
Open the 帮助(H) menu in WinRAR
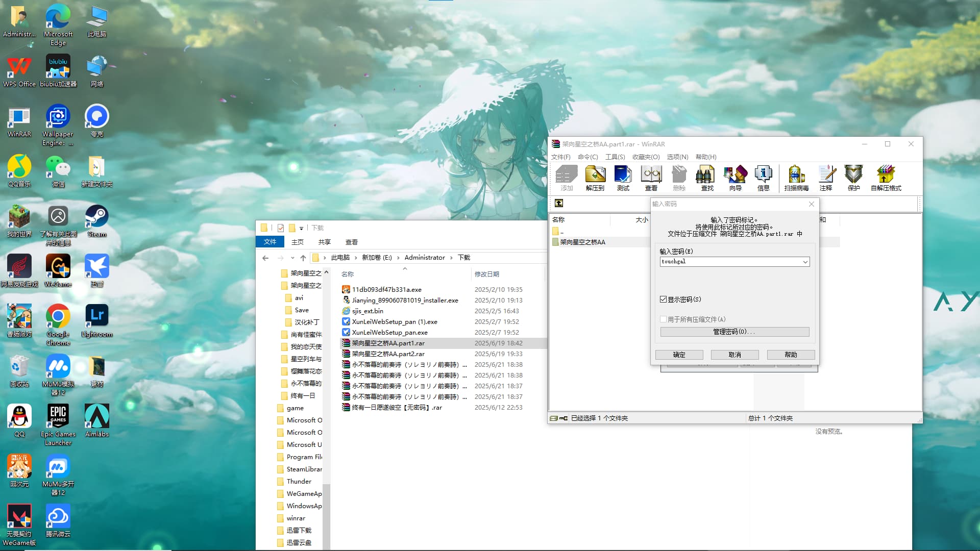[706, 157]
